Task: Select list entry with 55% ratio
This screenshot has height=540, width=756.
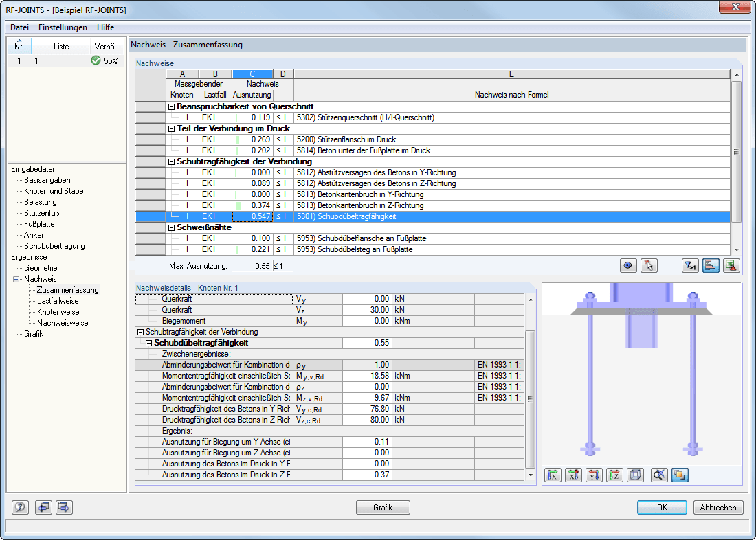Action: 66,60
